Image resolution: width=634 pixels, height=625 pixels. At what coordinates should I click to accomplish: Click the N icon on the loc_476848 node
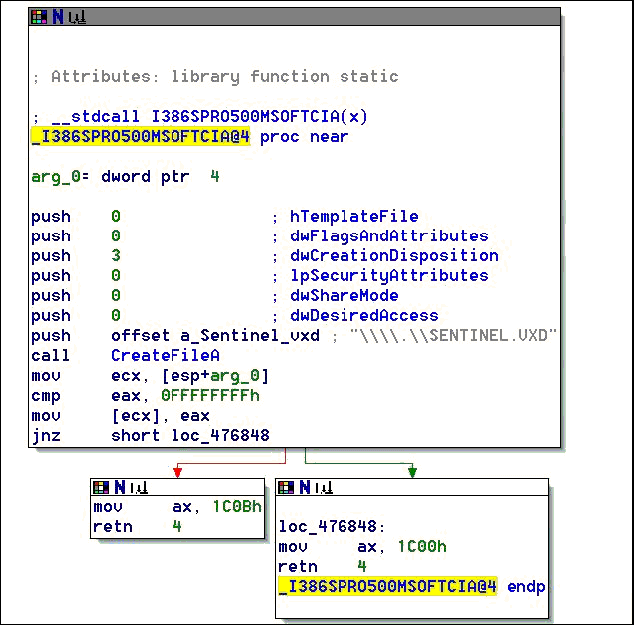(x=302, y=487)
